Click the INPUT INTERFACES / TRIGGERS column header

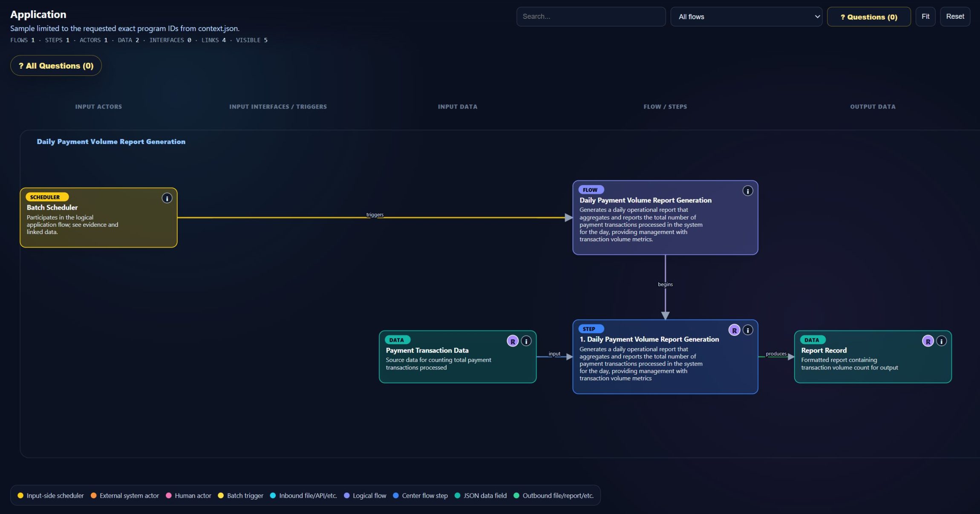(x=278, y=107)
